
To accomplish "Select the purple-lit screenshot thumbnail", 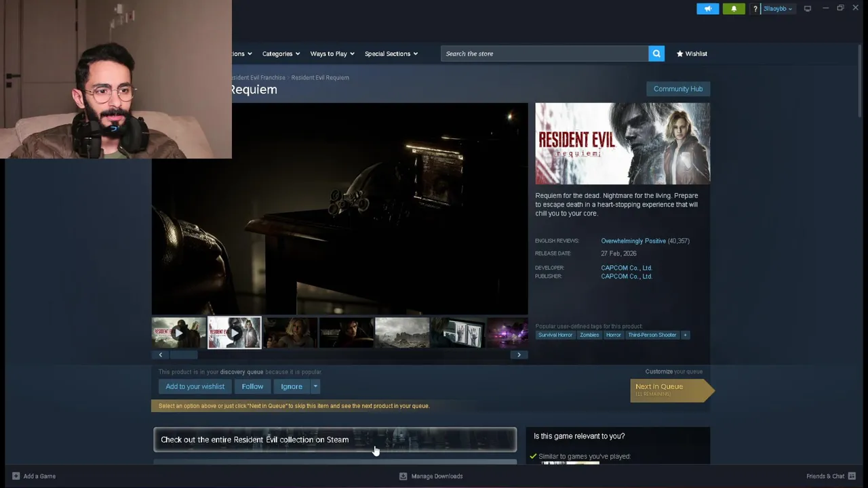I will [507, 333].
